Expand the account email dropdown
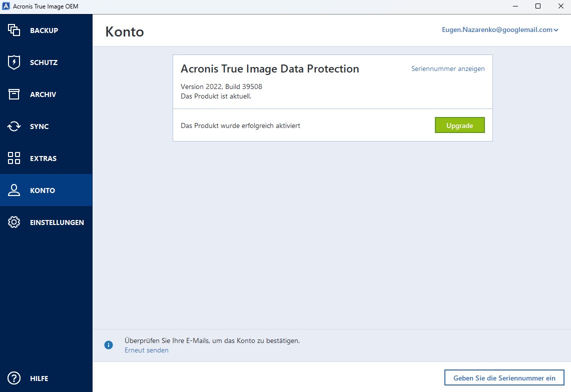 (556, 30)
